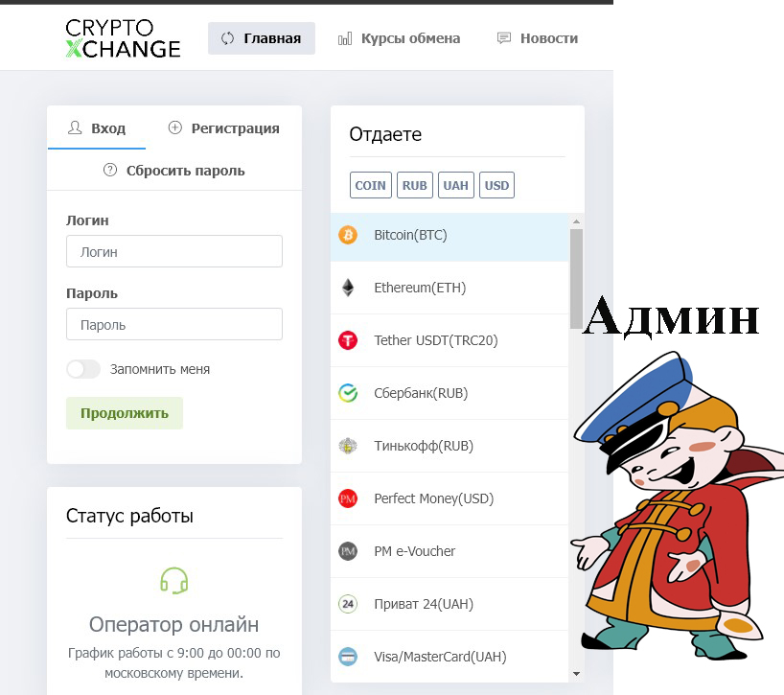
Task: Toggle the Запомнить меня switch
Action: click(x=83, y=369)
